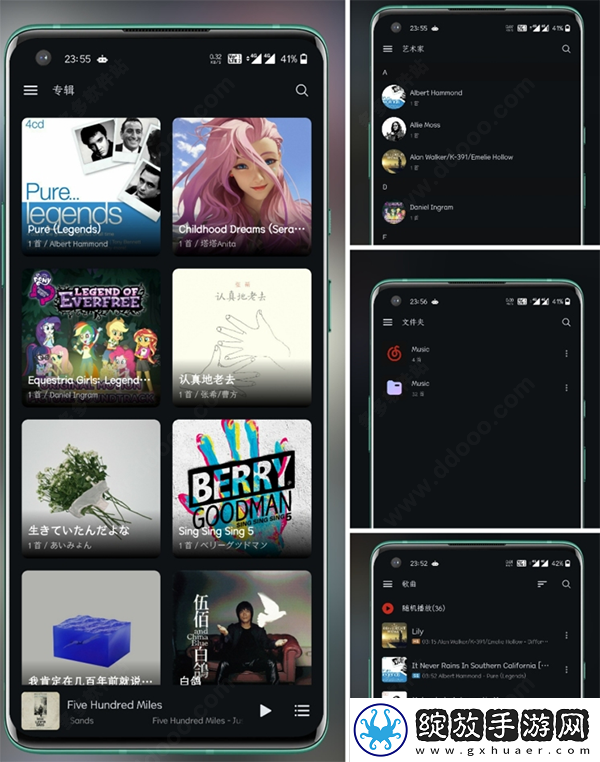Tap search icon on the 文件夹 screen
Viewport: 600px width, 762px height.
pos(566,322)
